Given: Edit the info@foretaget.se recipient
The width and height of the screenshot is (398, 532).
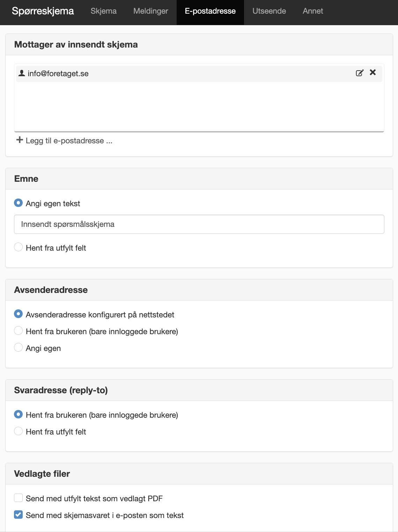Looking at the screenshot, I should coord(360,73).
